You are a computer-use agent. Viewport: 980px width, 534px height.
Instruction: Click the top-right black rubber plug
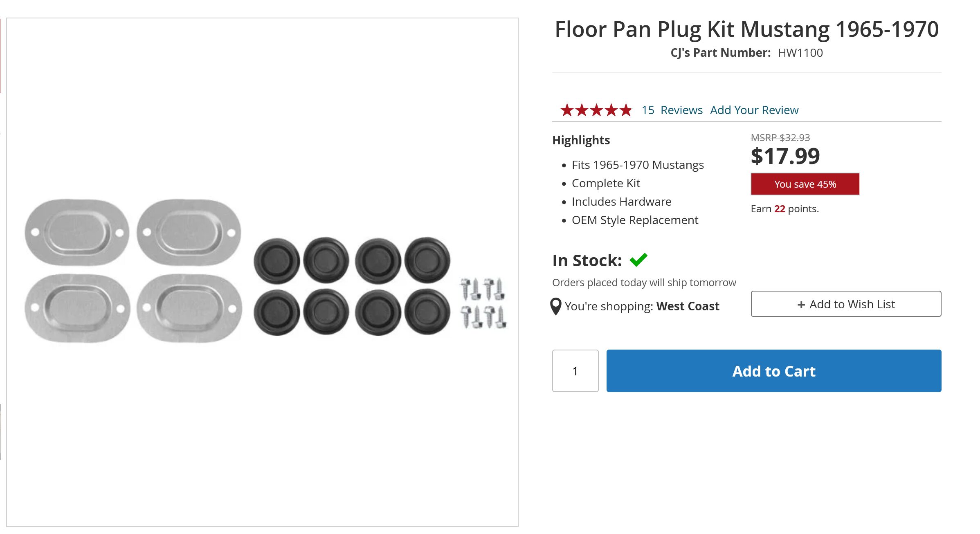click(x=427, y=260)
